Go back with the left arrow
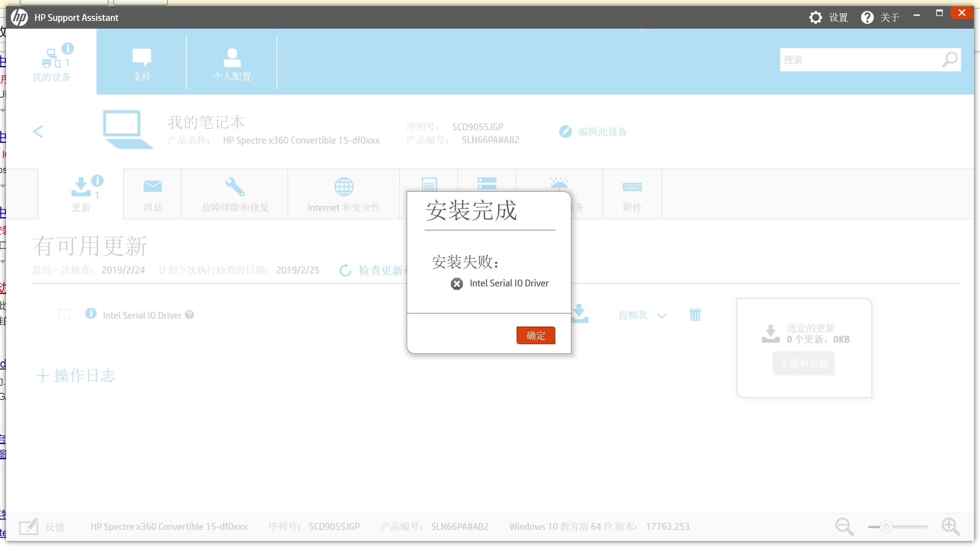980x547 pixels. [38, 131]
